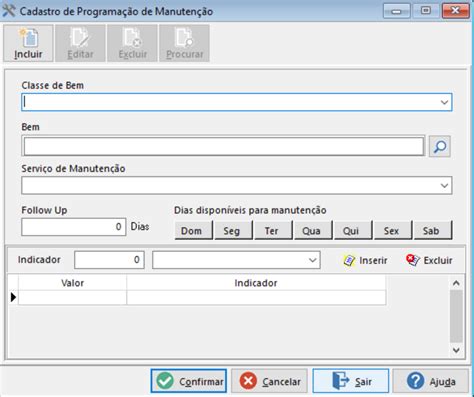Viewport: 474px width, 397px height.
Task: Click the empty Valor cell in first row
Action: (x=72, y=297)
